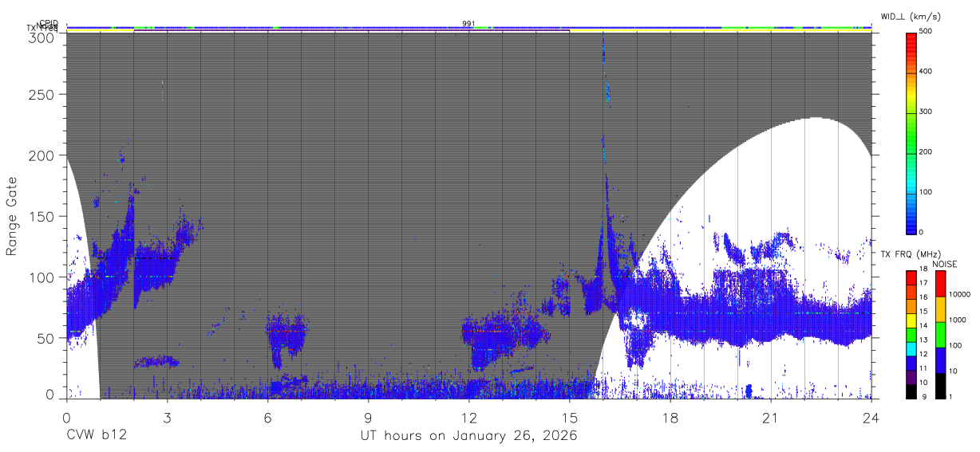980x452 pixels.
Task: Click the '300' tick on WID colorbar
Action: pos(927,112)
